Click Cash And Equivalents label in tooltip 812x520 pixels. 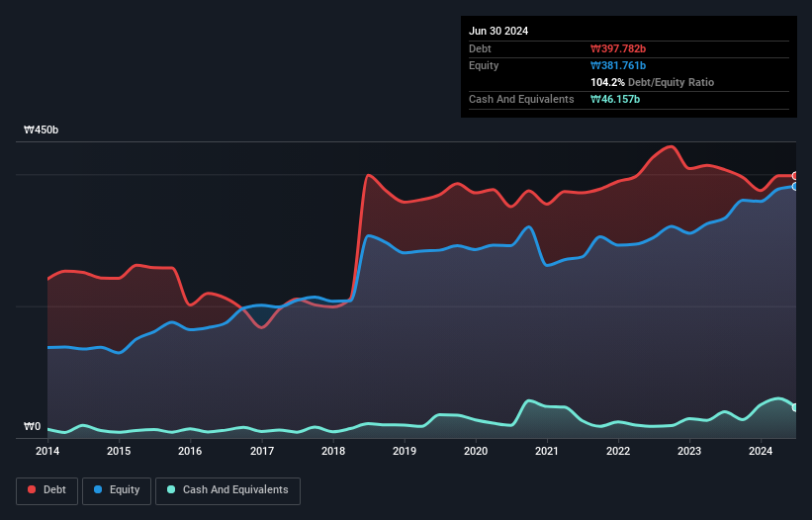(x=521, y=99)
